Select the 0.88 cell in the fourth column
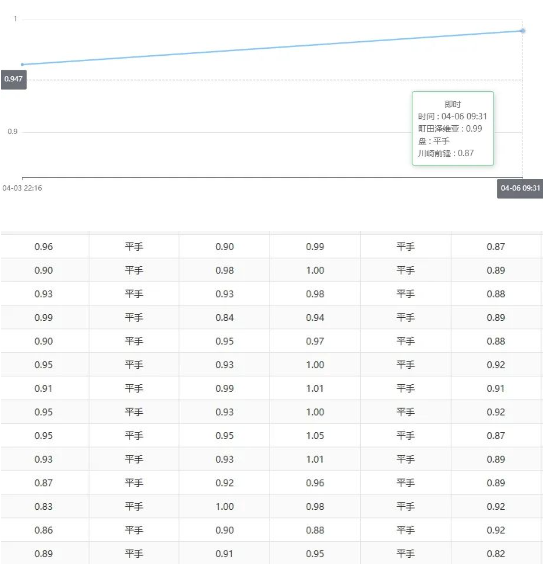The image size is (547, 583). (315, 530)
